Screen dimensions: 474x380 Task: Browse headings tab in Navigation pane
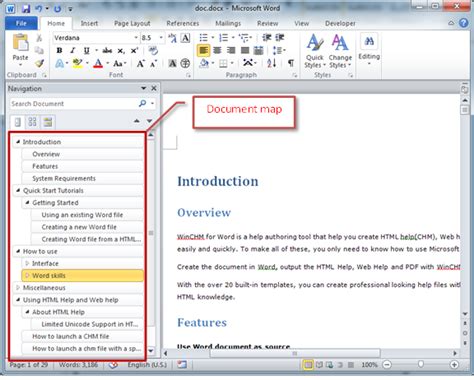pos(18,122)
